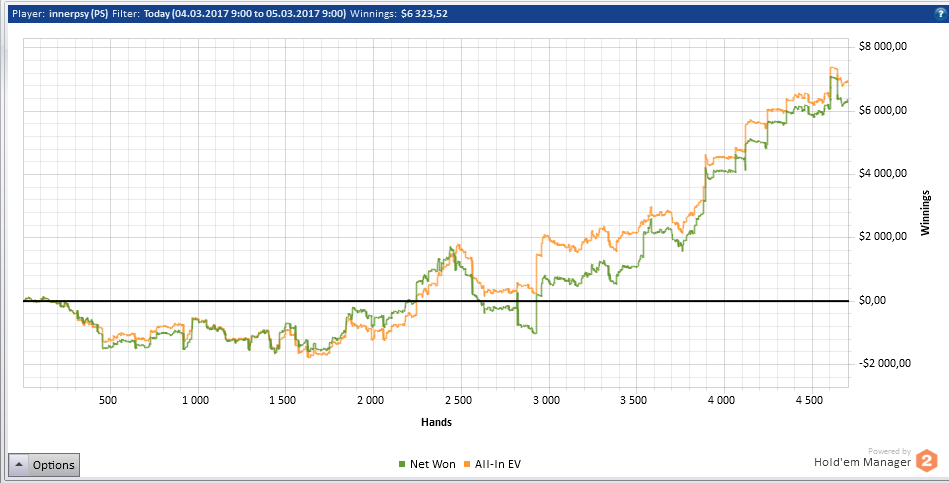This screenshot has width=949, height=483.
Task: Toggle the All-In EV legend series
Action: coord(490,465)
